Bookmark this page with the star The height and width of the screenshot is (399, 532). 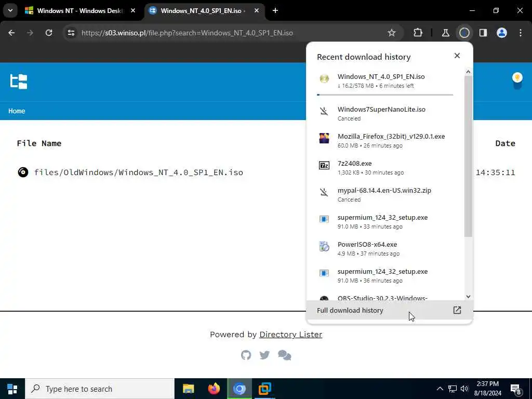392,33
